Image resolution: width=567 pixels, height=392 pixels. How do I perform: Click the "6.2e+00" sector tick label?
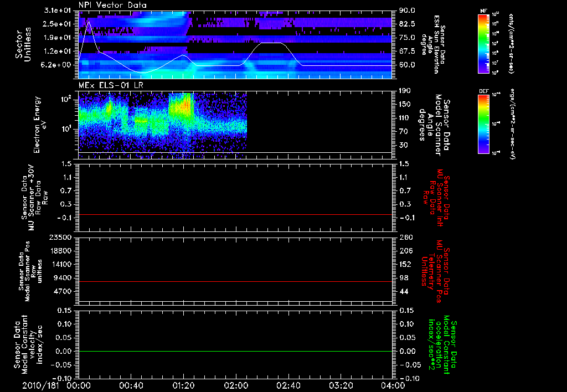click(57, 65)
